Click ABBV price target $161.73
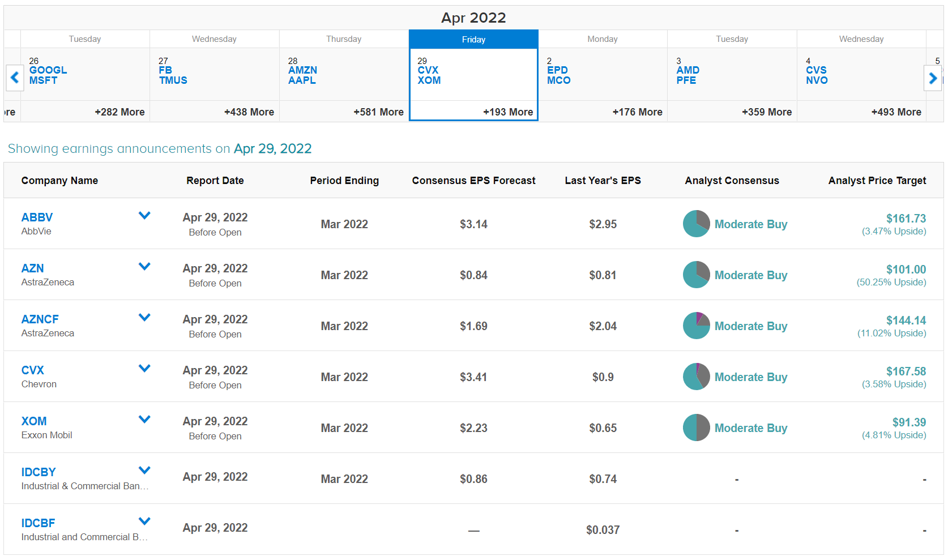Viewport: 948px width, 560px height. (x=906, y=219)
